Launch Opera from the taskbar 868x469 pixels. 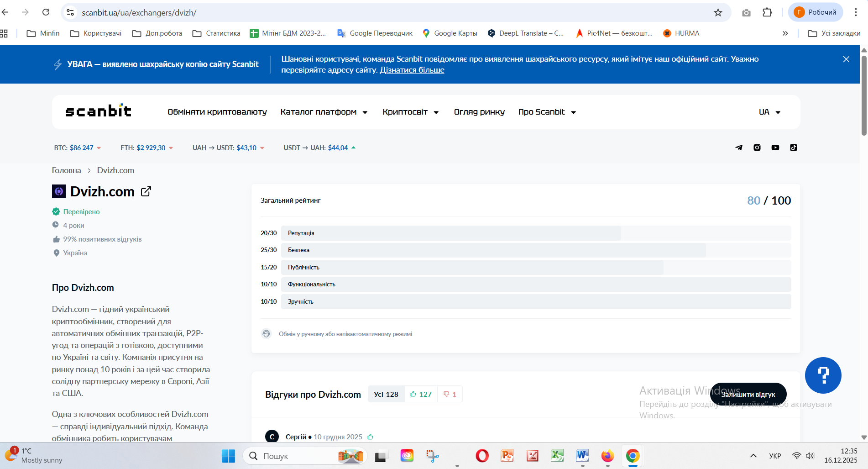tap(482, 456)
